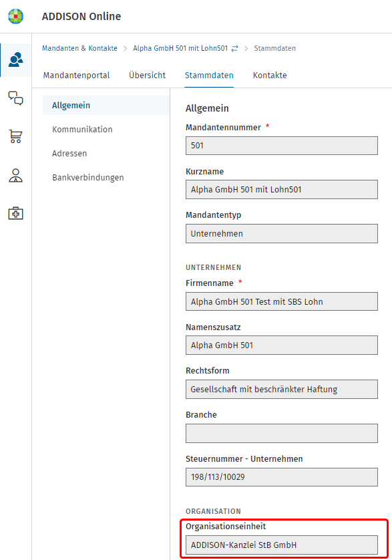Select Bankverbindungen in the side menu

click(x=88, y=178)
